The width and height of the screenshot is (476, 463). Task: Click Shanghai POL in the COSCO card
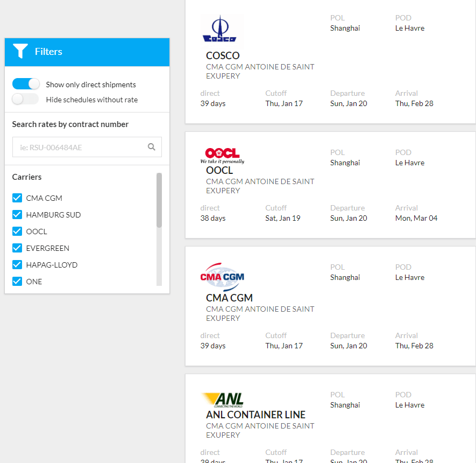click(345, 28)
